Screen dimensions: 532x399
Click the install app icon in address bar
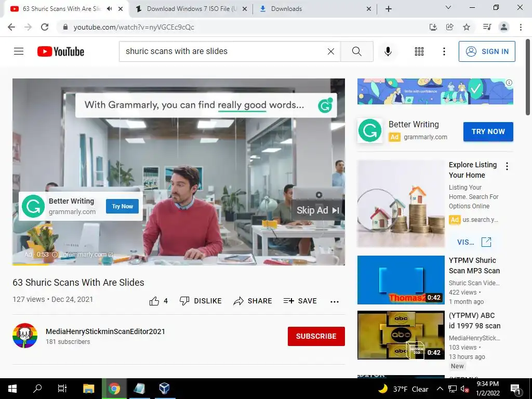(433, 27)
